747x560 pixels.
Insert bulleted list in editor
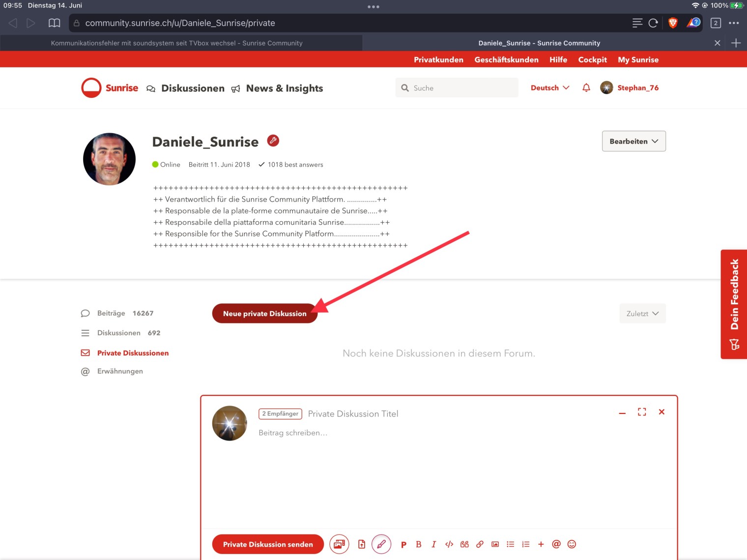click(x=510, y=544)
